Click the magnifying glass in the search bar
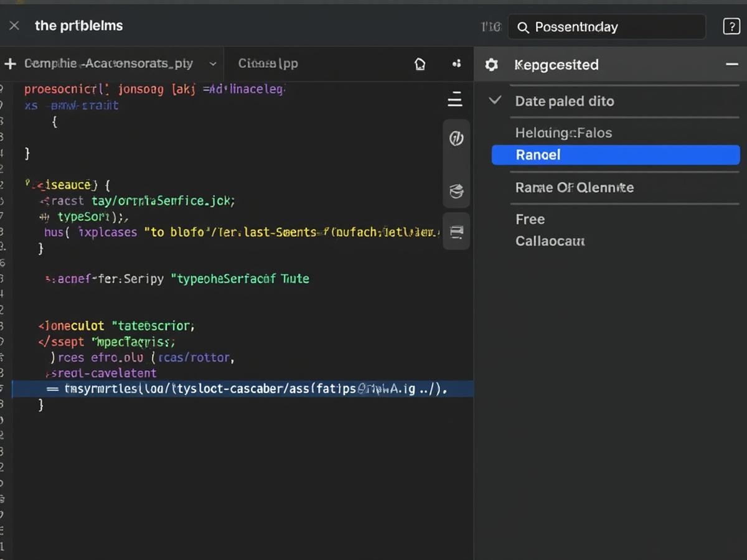This screenshot has width=747, height=560. pyautogui.click(x=523, y=27)
